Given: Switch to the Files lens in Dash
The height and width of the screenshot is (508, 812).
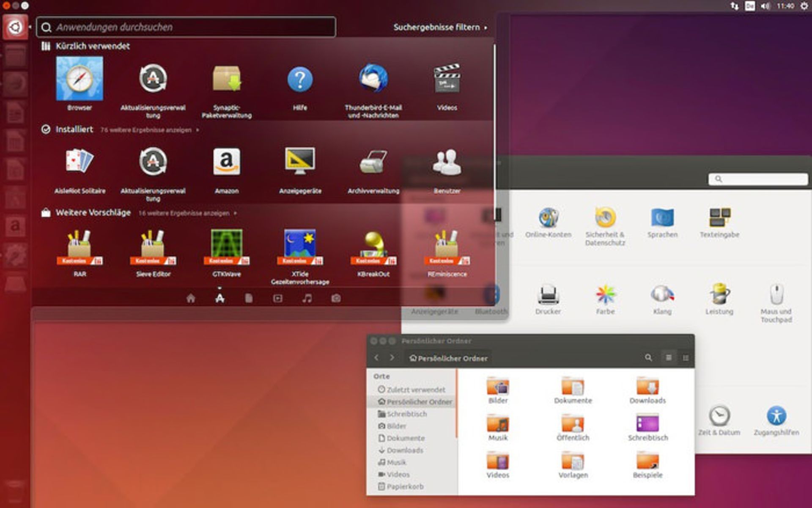Looking at the screenshot, I should pos(249,298).
